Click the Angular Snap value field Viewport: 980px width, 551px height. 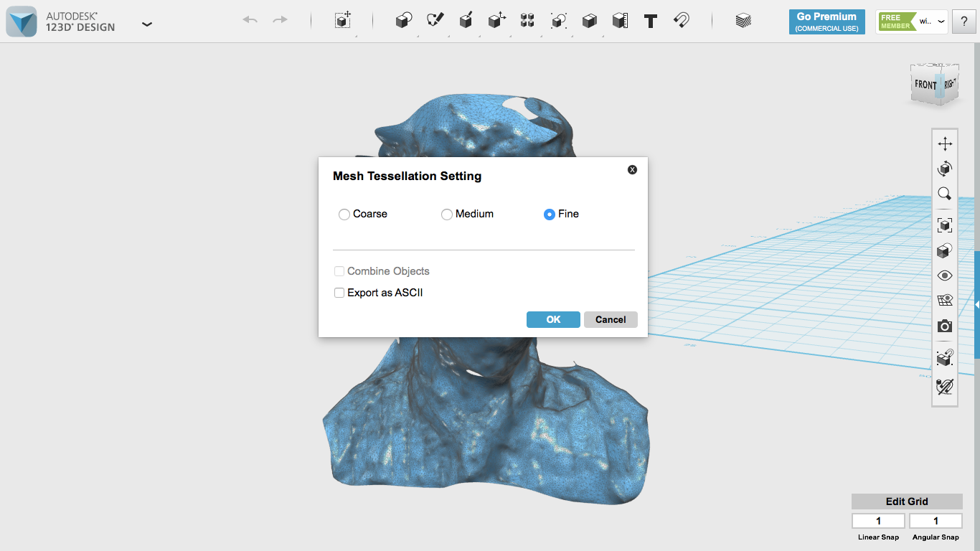(936, 521)
